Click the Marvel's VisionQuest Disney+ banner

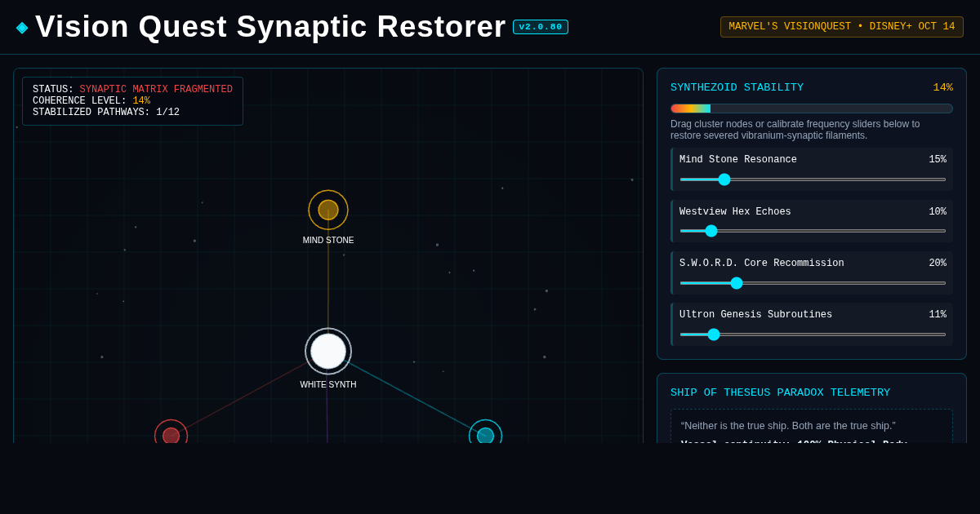(x=842, y=27)
